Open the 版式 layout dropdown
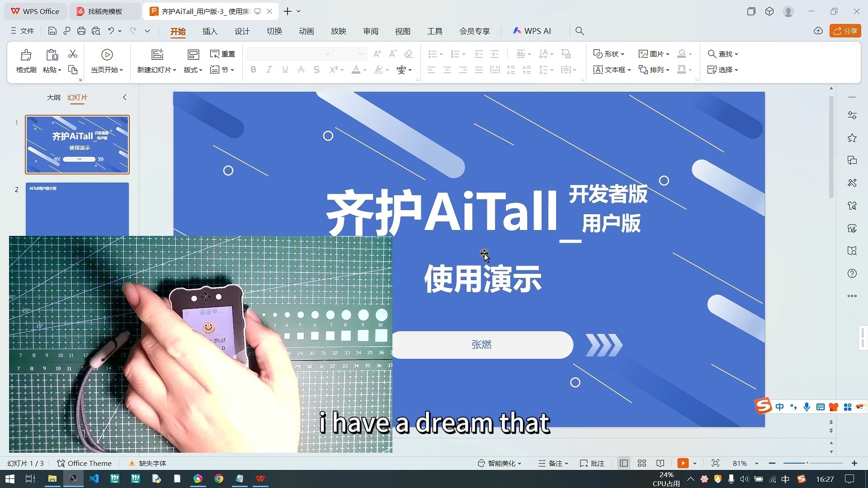 (193, 70)
